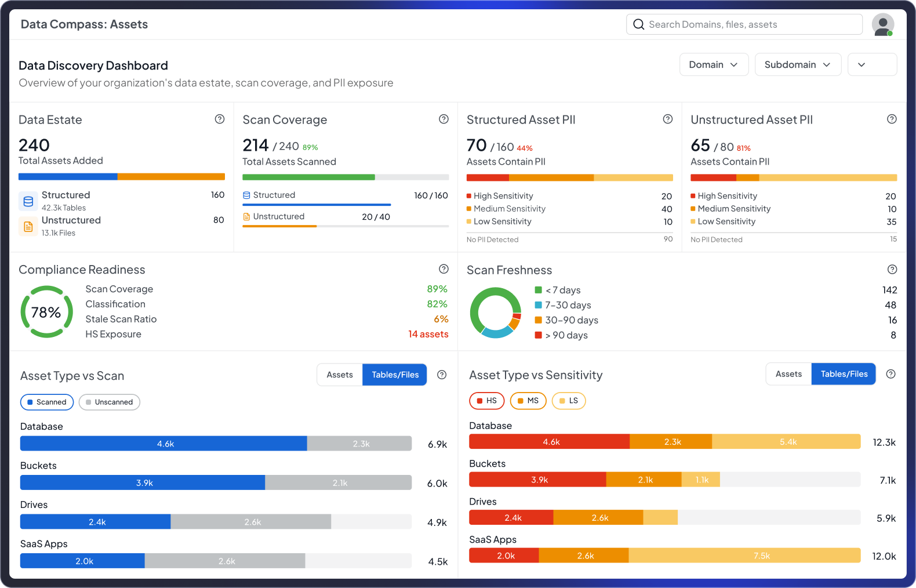Click 'High Sensitivity' in Structured Asset PII

click(503, 196)
